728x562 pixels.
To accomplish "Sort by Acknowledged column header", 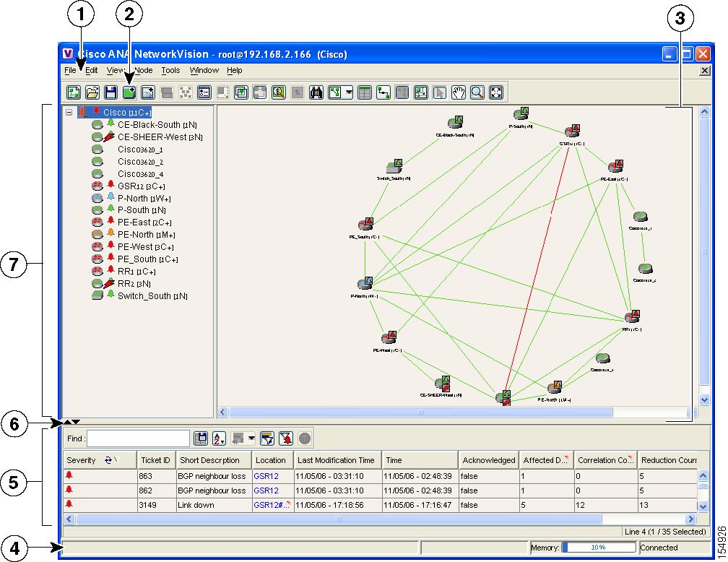I will 489,460.
